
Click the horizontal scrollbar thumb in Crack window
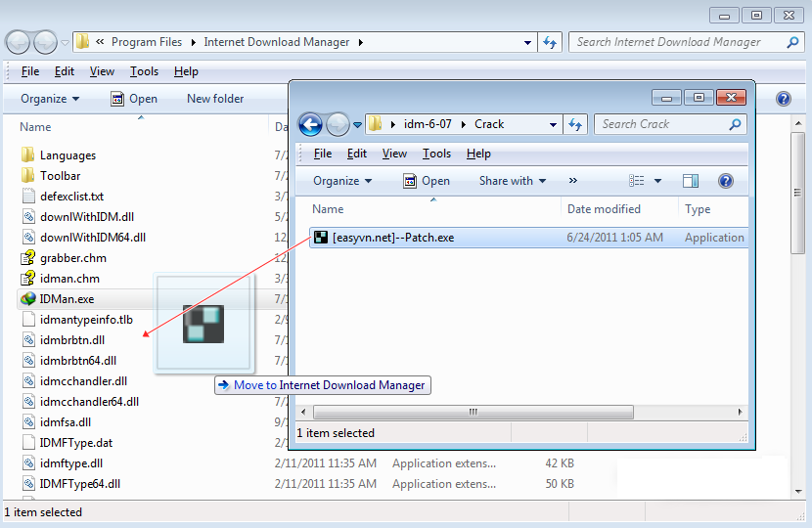pos(473,412)
